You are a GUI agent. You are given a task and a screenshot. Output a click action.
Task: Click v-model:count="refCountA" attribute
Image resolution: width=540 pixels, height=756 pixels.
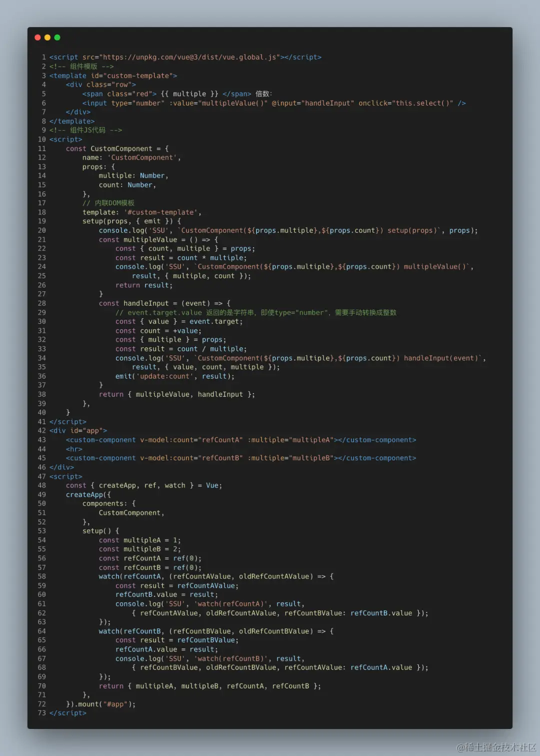[x=191, y=440]
